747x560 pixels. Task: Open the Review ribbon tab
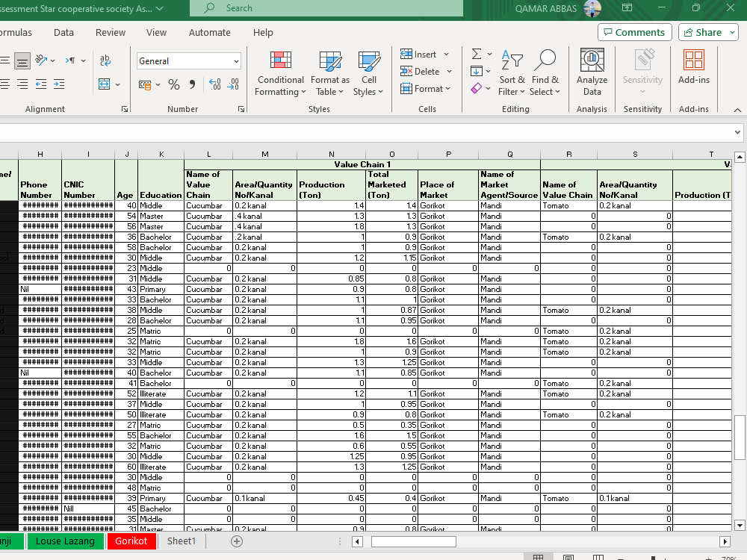point(110,32)
